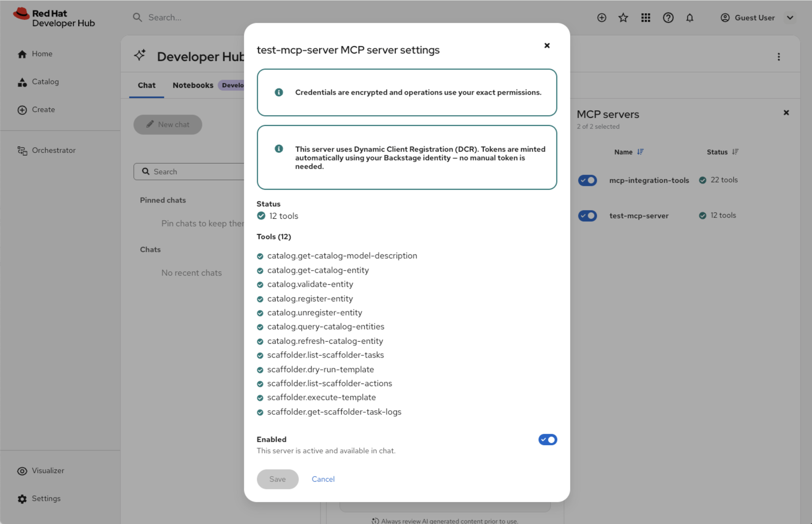Open the notifications bell icon
This screenshot has height=524, width=812.
point(689,18)
